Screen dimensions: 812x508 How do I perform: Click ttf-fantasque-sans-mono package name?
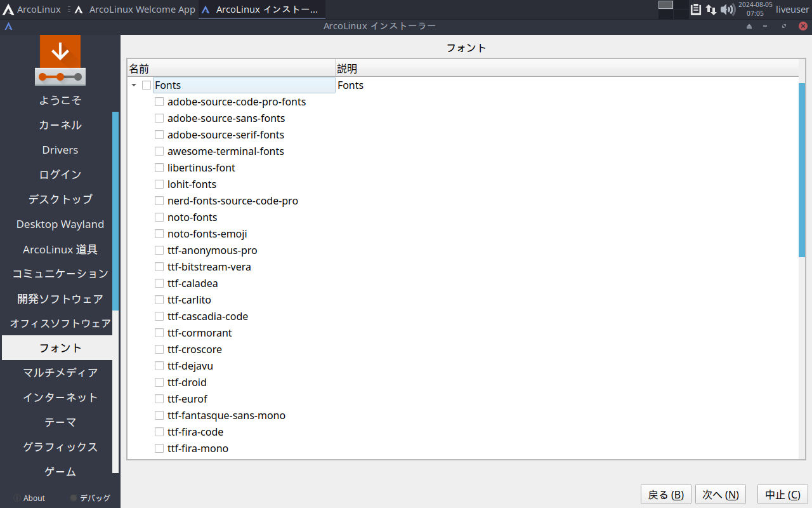226,415
